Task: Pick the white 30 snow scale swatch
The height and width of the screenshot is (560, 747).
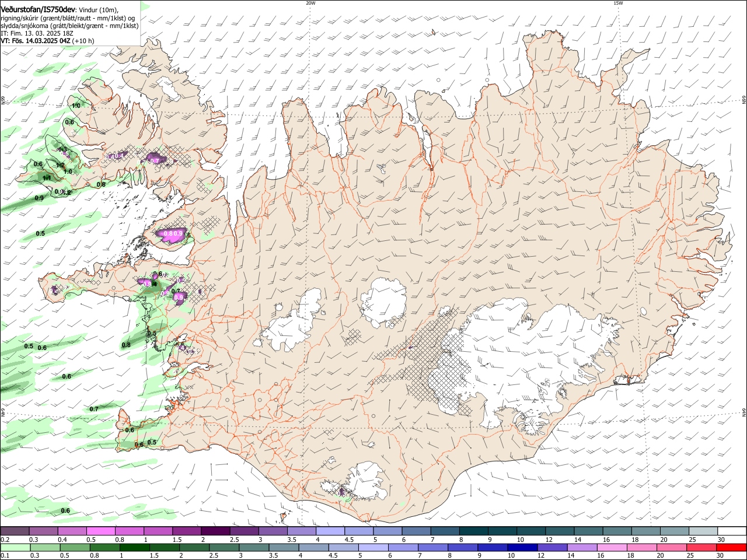Action: (732, 531)
